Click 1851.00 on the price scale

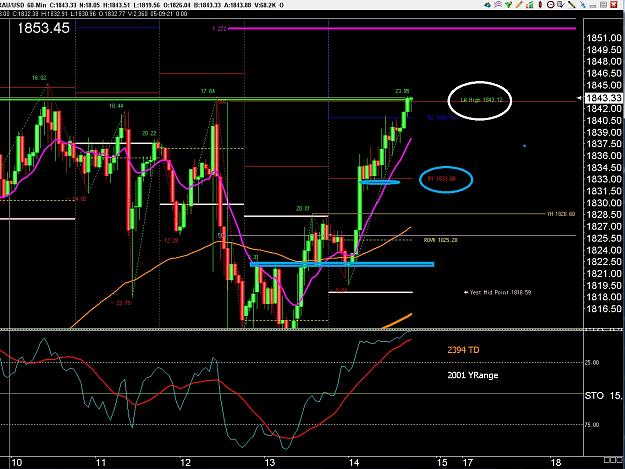coord(604,38)
